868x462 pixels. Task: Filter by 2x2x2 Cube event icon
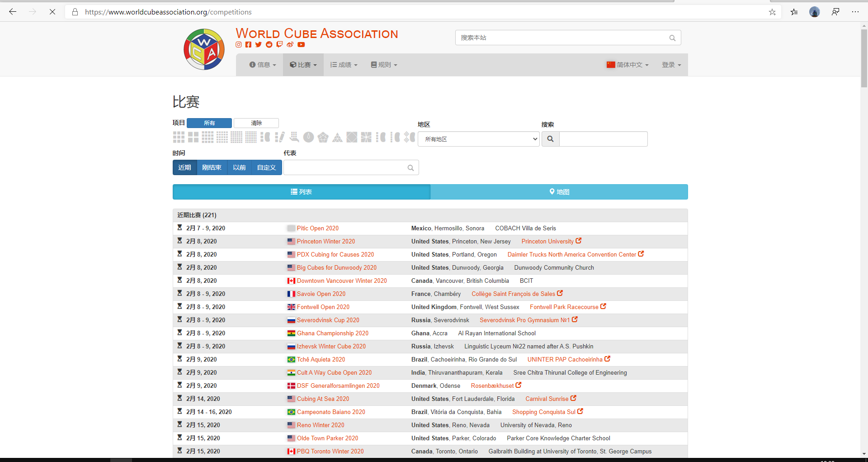pyautogui.click(x=193, y=137)
